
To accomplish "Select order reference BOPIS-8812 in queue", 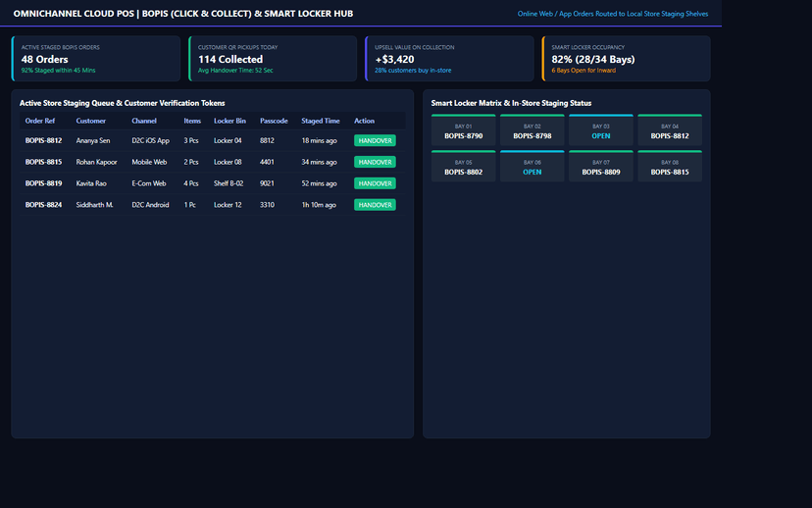I will pos(43,140).
